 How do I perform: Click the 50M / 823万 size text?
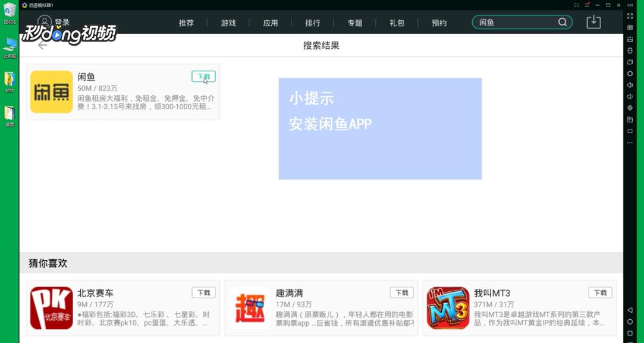[98, 89]
